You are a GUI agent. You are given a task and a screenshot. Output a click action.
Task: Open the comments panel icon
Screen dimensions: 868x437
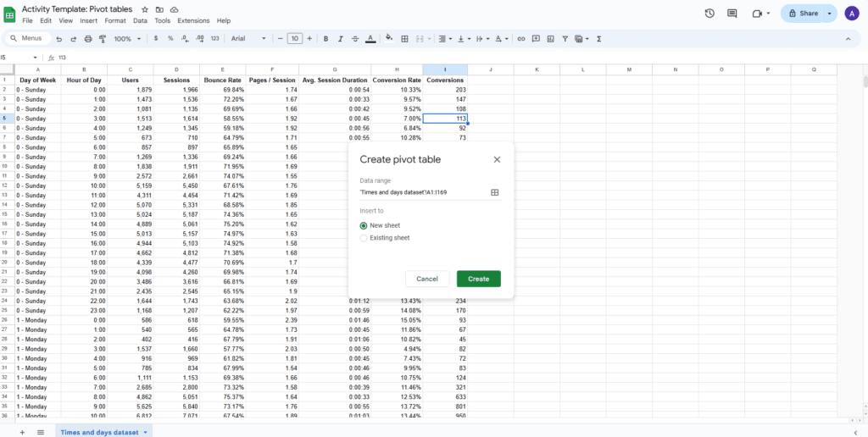[732, 14]
